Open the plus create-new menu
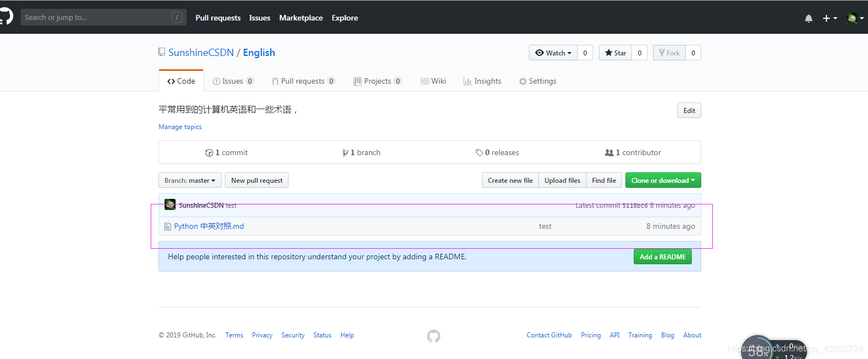The image size is (868, 359). pos(829,18)
